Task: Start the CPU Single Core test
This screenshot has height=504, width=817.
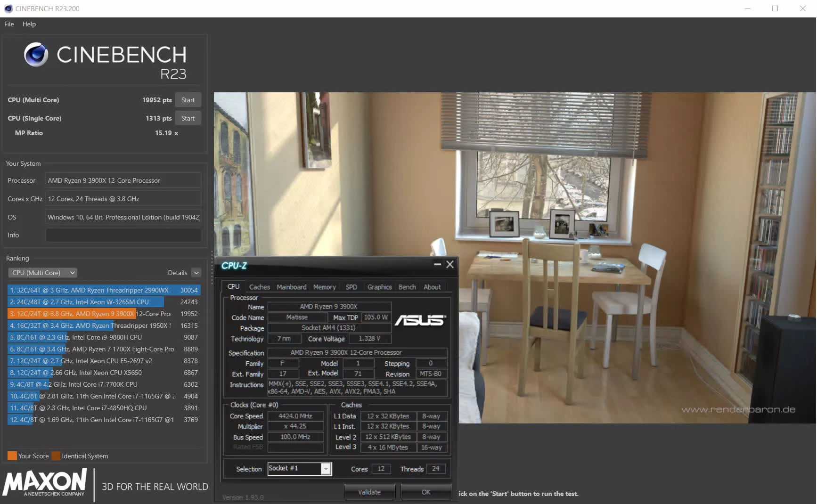Action: tap(188, 118)
